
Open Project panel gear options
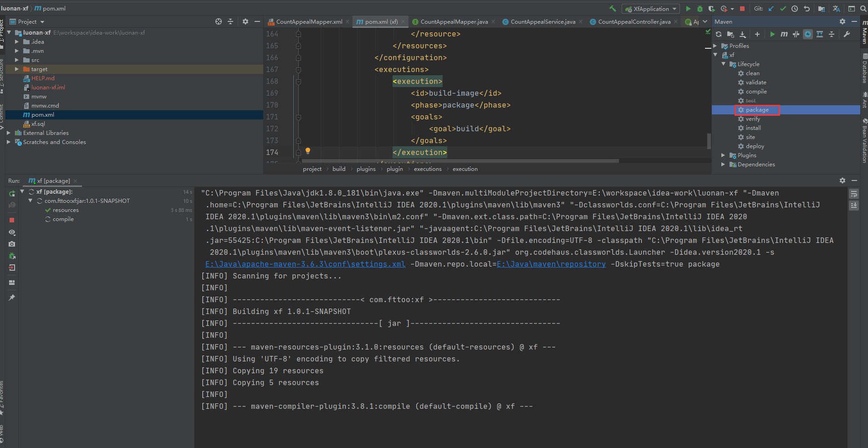tap(245, 21)
